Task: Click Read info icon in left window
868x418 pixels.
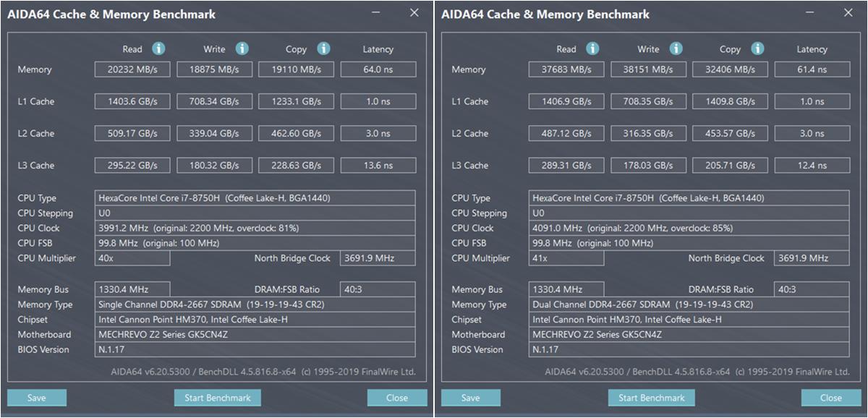Action: point(158,48)
